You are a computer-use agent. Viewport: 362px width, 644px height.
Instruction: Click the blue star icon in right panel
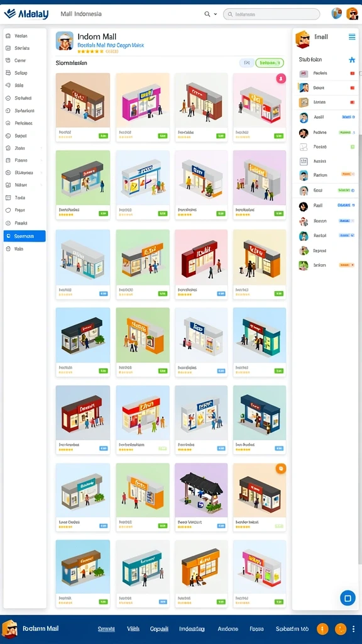352,60
